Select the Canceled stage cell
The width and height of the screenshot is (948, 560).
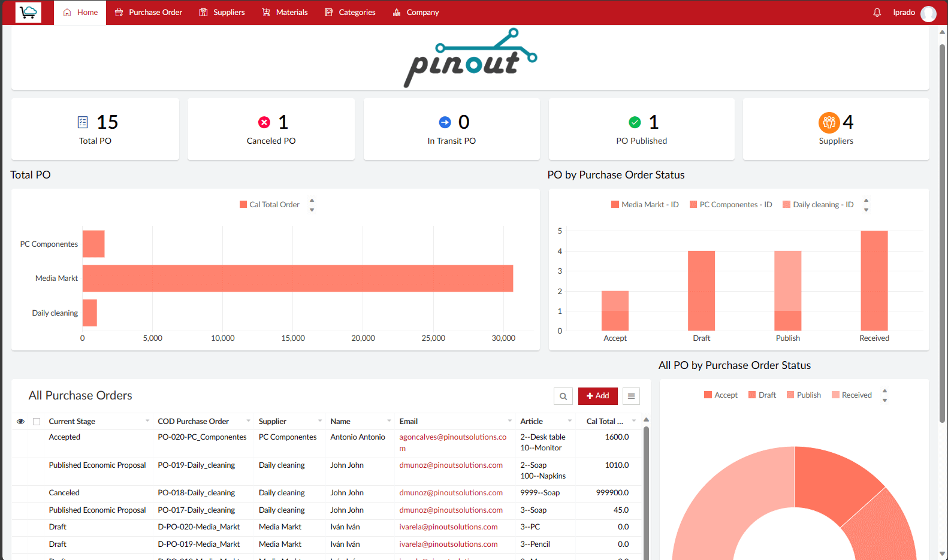point(64,493)
